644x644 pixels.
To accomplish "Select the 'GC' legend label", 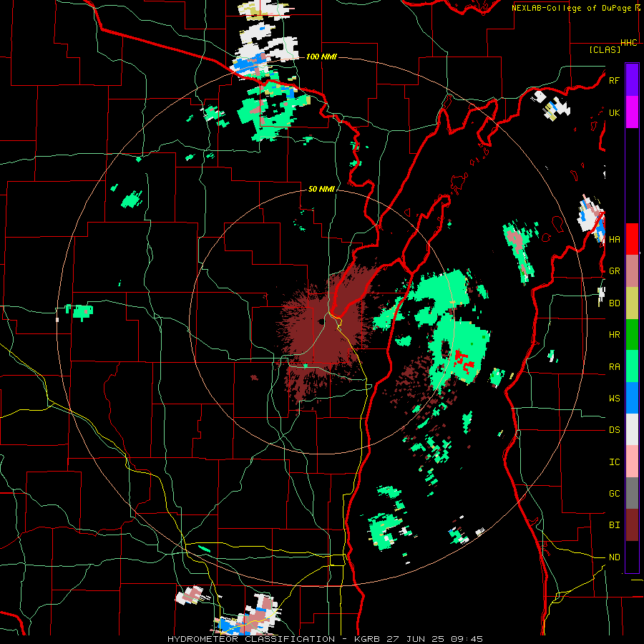I will click(614, 494).
